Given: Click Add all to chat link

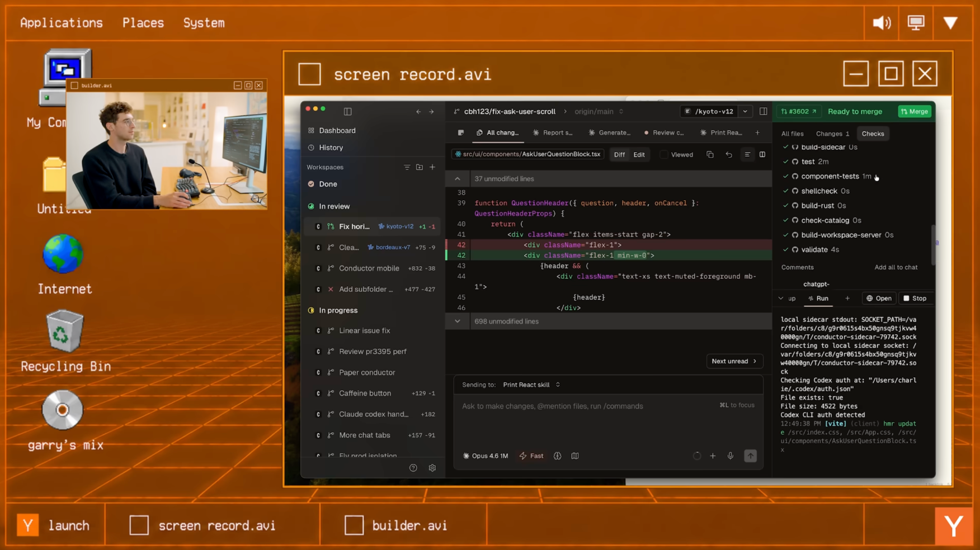Looking at the screenshot, I should 896,267.
